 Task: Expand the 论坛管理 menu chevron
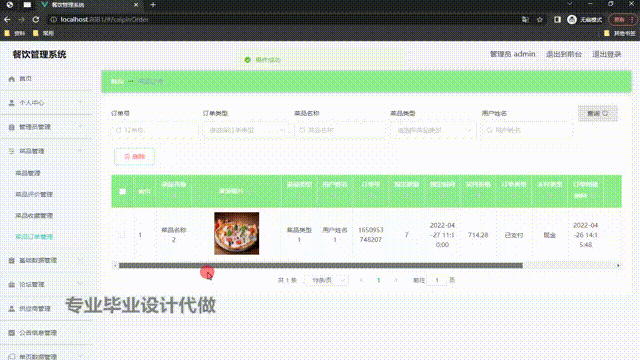pos(80,284)
